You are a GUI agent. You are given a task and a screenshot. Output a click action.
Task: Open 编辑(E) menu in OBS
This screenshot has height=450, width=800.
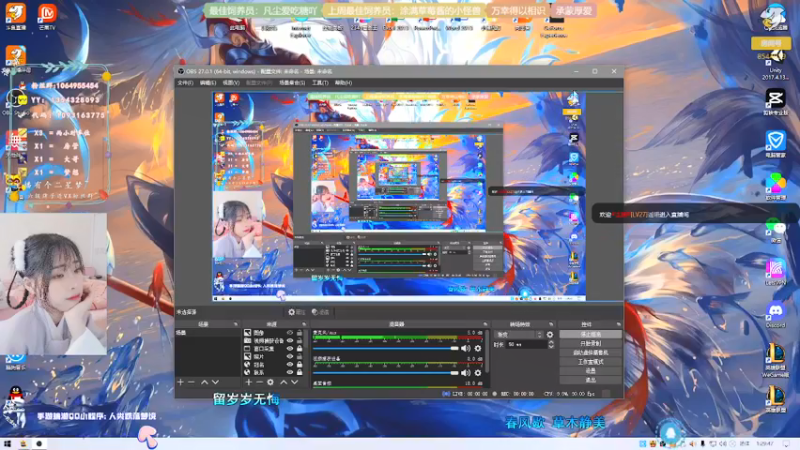[208, 83]
